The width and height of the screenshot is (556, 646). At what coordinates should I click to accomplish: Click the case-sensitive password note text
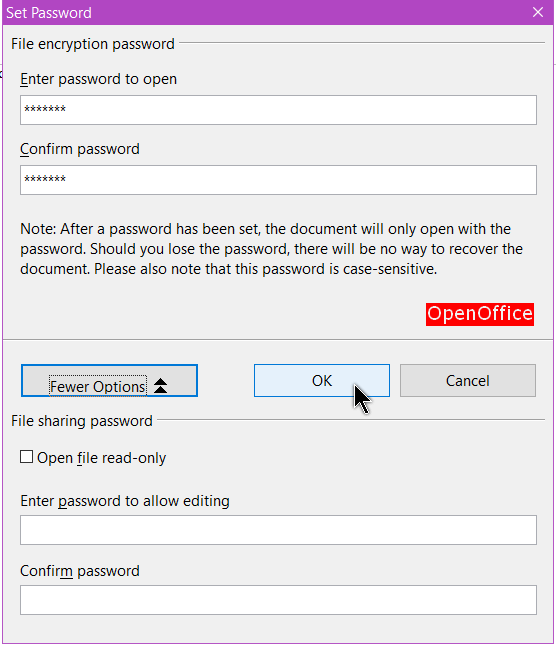tap(271, 249)
